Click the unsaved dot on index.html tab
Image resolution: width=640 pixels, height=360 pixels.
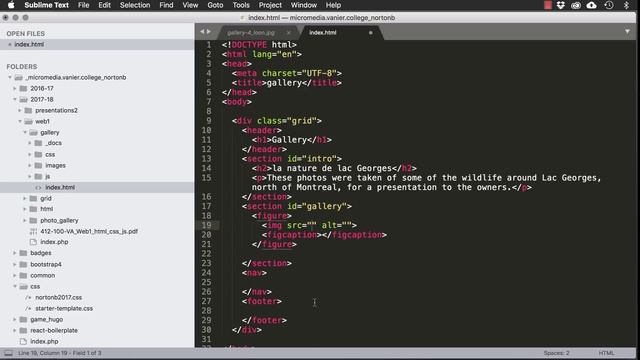[x=371, y=33]
